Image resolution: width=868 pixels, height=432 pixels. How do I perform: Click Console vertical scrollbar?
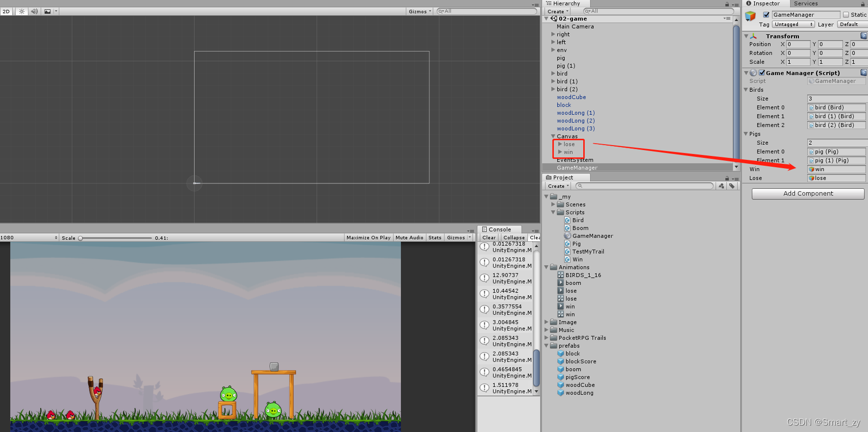[536, 368]
